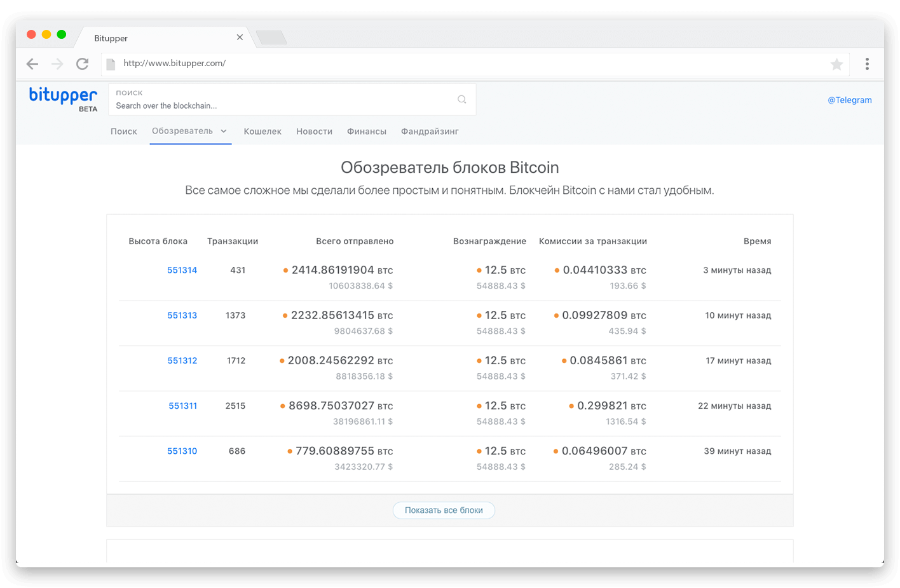
Task: Click the 10 минут назад timestamp
Action: click(x=738, y=315)
